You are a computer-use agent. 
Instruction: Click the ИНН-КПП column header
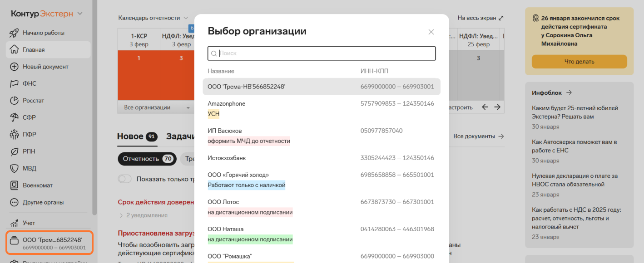coord(374,71)
